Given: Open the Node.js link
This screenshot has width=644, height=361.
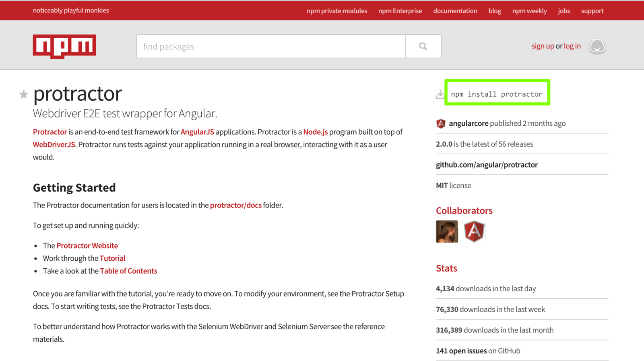Looking at the screenshot, I should point(316,132).
